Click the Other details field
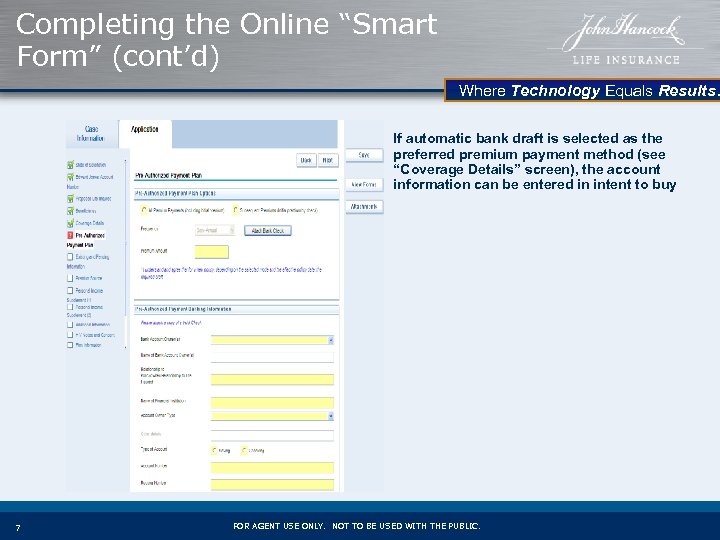 point(272,435)
